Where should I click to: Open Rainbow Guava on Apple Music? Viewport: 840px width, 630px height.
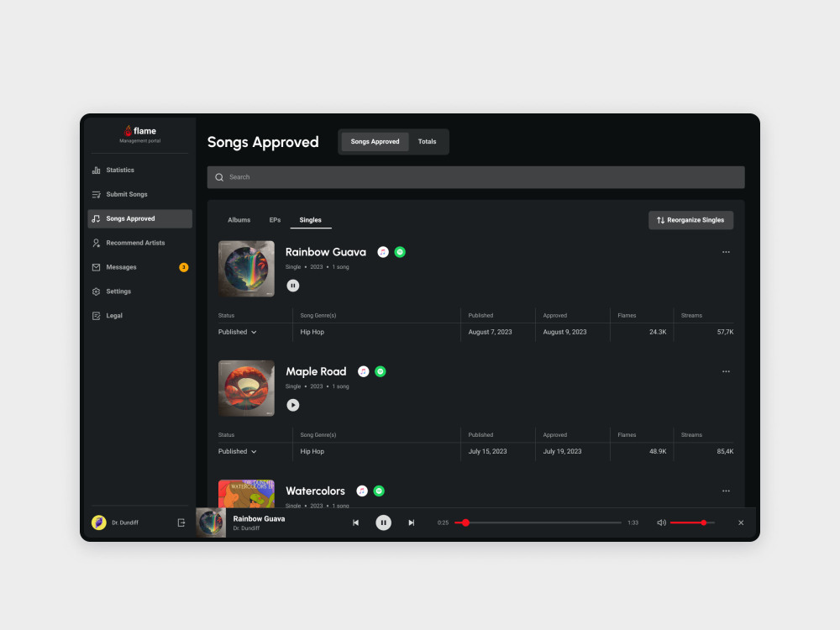[383, 252]
